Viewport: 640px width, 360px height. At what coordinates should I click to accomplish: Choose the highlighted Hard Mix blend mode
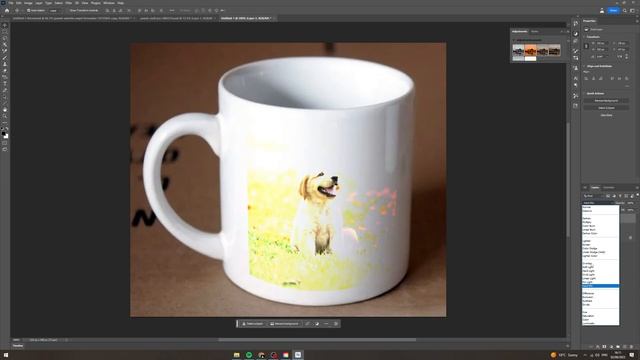point(600,286)
